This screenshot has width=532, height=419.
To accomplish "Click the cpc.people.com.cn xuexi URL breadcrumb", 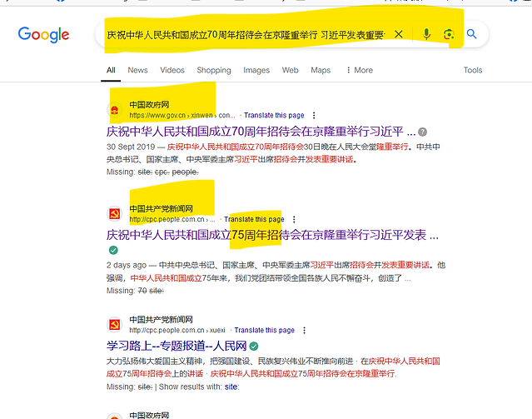I will pyautogui.click(x=177, y=331).
